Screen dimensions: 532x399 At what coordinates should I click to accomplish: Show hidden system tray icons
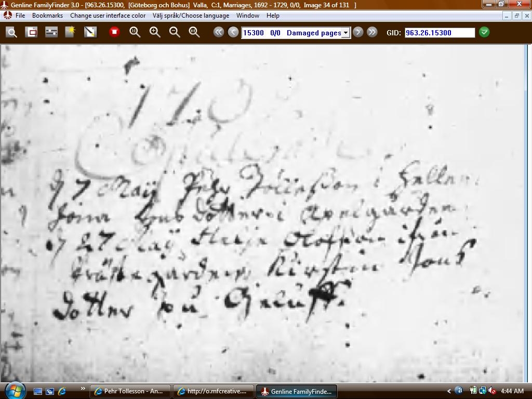pyautogui.click(x=449, y=391)
